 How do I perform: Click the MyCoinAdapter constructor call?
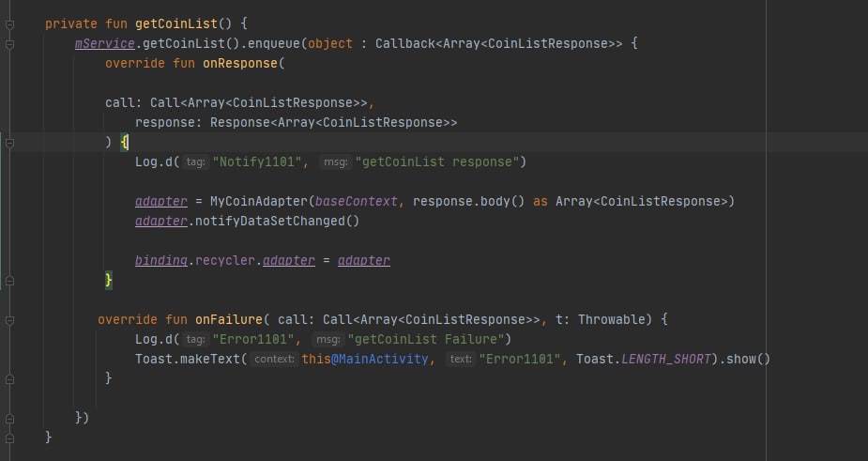(x=258, y=201)
